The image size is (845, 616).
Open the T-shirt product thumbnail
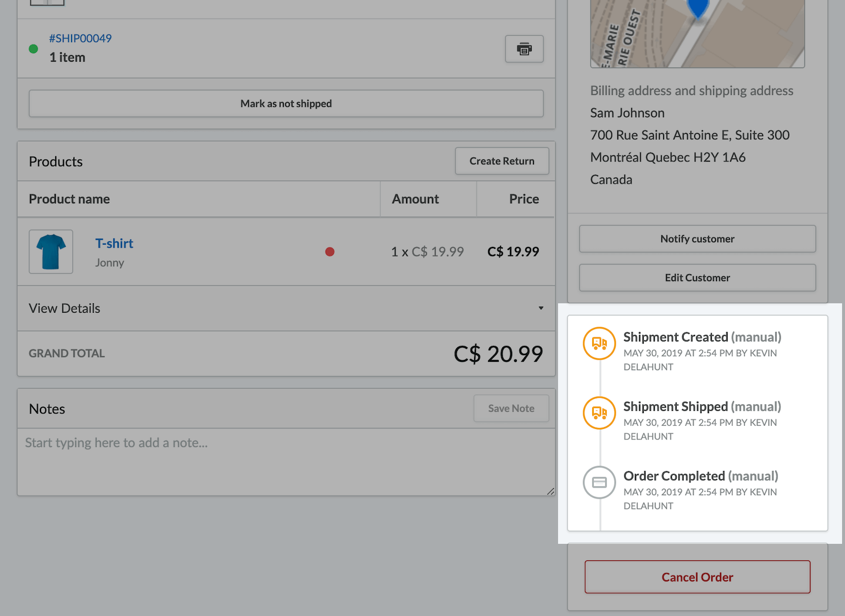(51, 252)
